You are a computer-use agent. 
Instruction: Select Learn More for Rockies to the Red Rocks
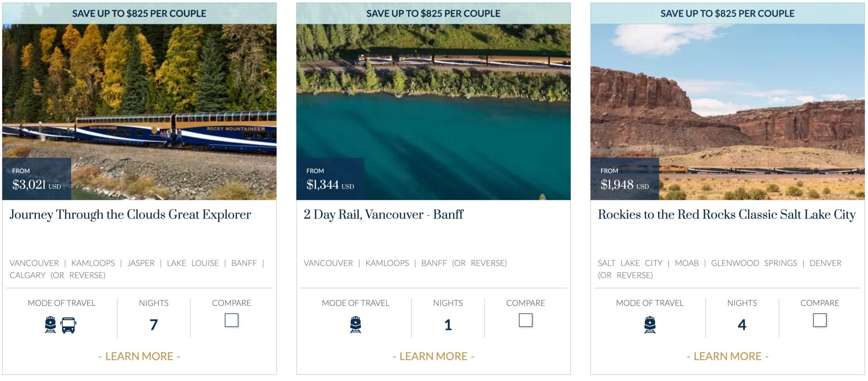tap(727, 356)
